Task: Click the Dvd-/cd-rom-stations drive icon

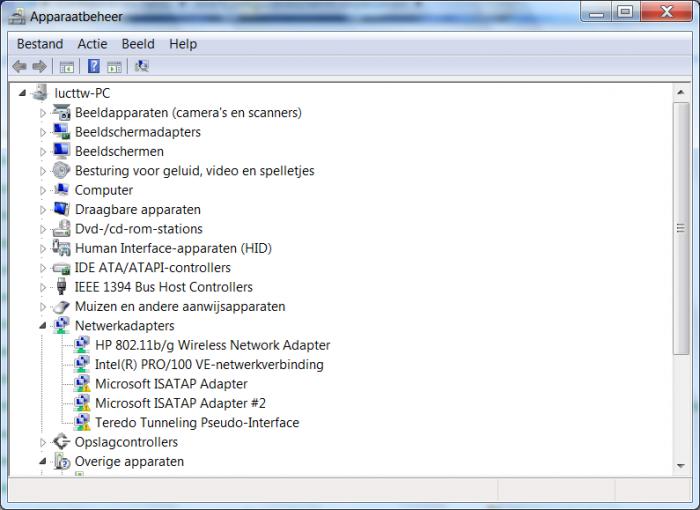Action: tap(61, 228)
